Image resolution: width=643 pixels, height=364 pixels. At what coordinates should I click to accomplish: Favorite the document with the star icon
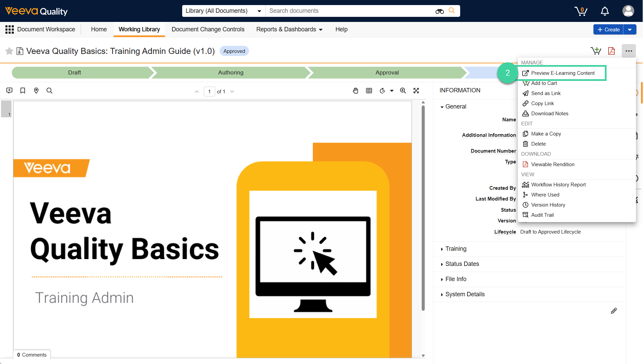click(9, 51)
